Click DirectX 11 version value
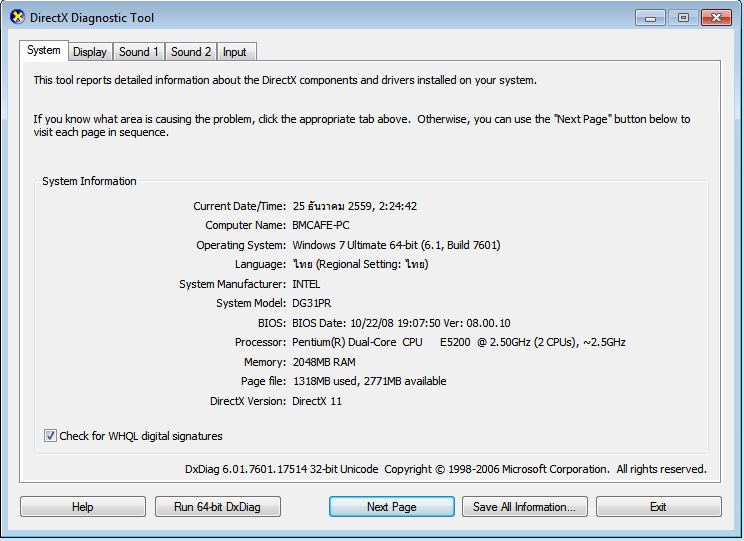The width and height of the screenshot is (744, 541). (x=316, y=401)
